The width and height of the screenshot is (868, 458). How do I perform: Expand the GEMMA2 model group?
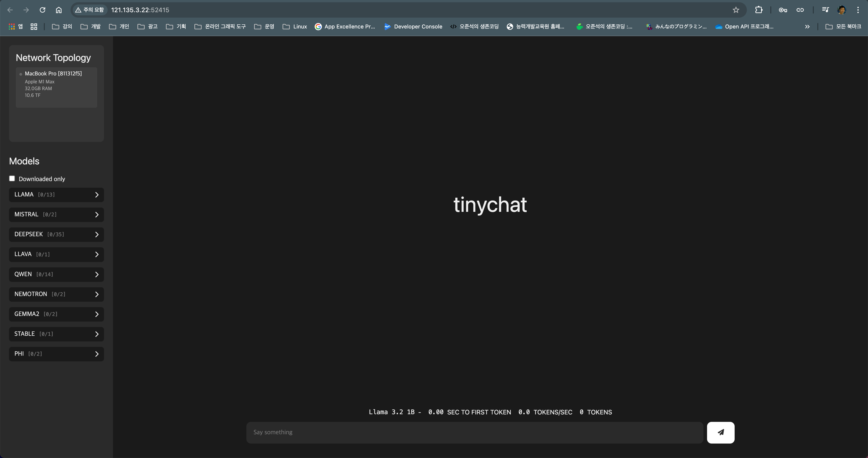tap(56, 314)
